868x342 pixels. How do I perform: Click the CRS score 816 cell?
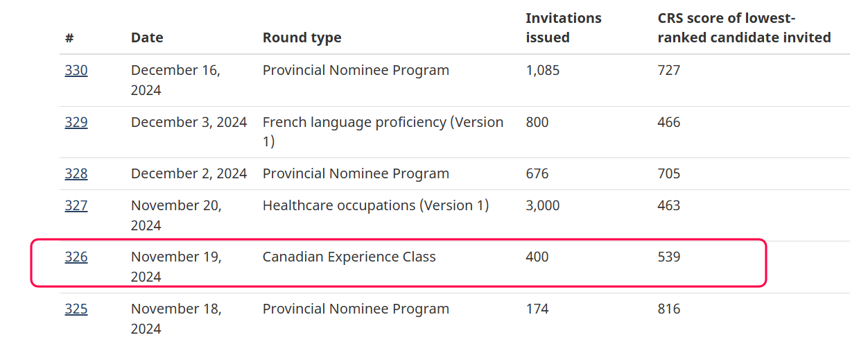point(669,309)
